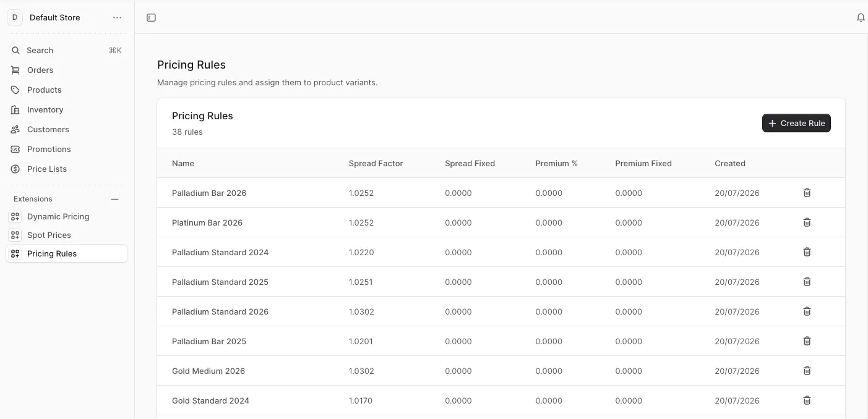Open the Platinum Bar 2026 row
868x419 pixels.
click(501, 222)
